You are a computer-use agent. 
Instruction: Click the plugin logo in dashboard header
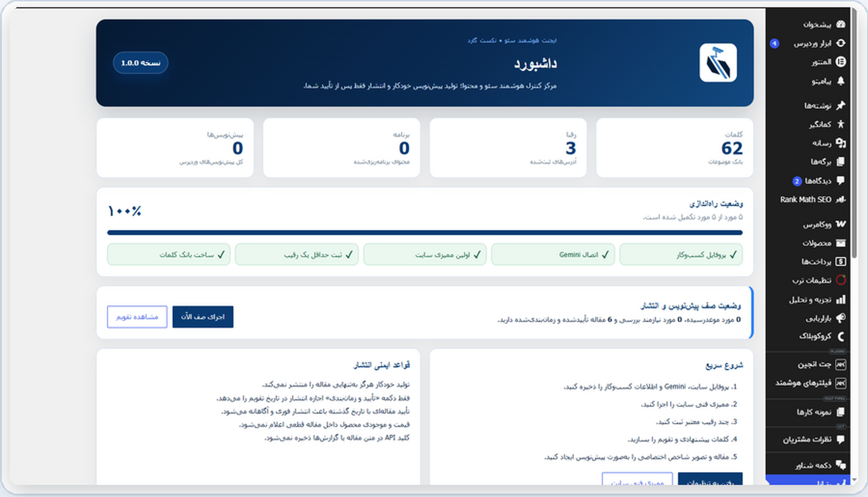718,63
